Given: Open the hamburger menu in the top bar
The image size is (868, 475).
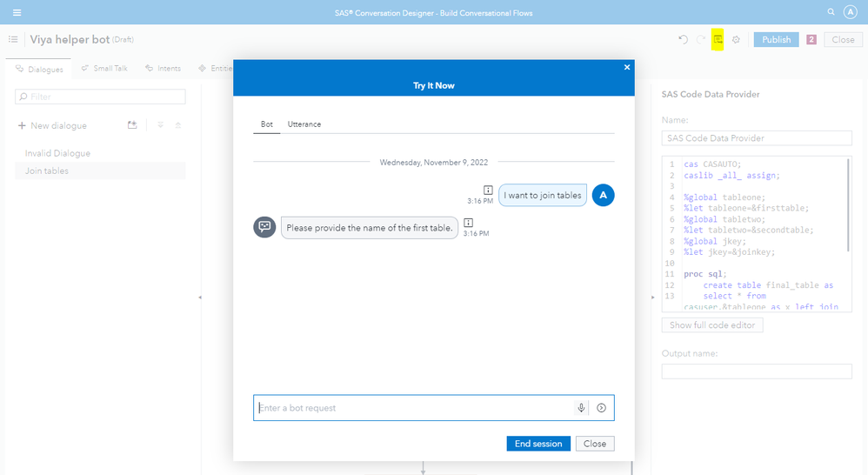Looking at the screenshot, I should pyautogui.click(x=17, y=12).
